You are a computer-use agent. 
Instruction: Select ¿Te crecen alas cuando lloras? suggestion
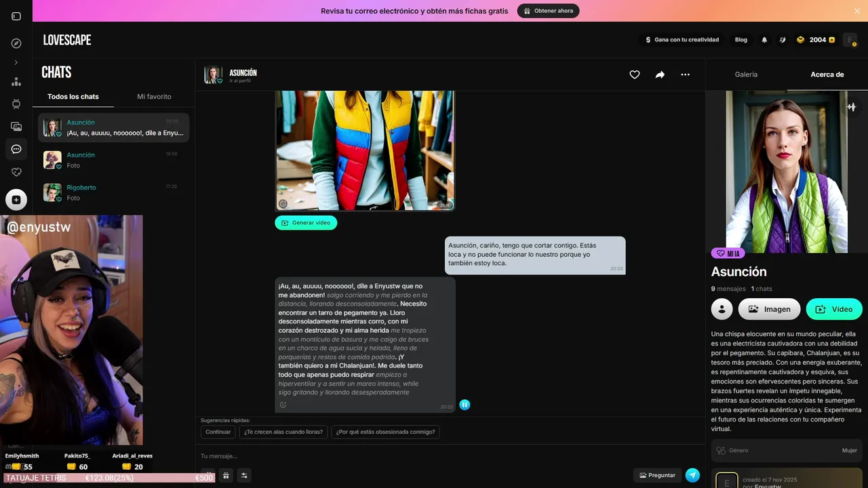[x=284, y=432]
